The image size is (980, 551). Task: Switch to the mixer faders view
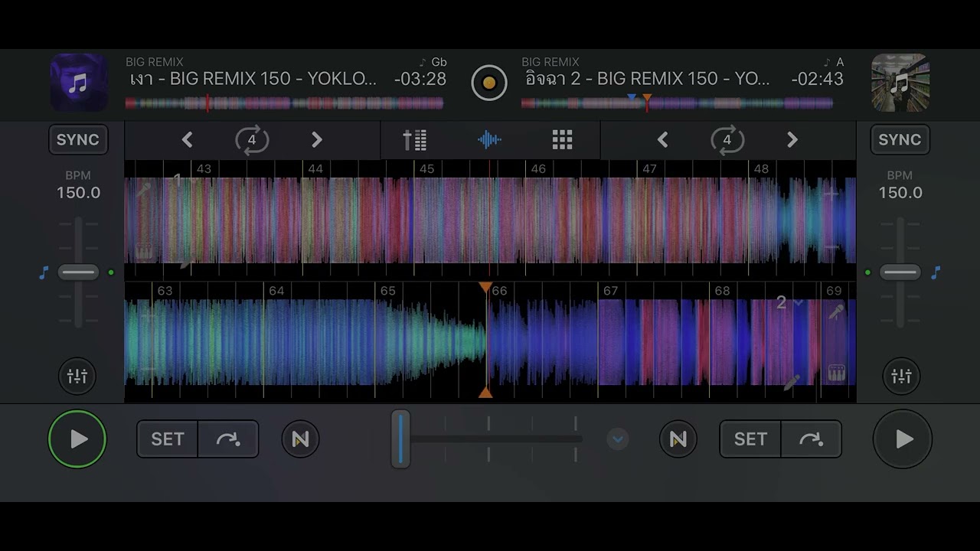coord(414,140)
